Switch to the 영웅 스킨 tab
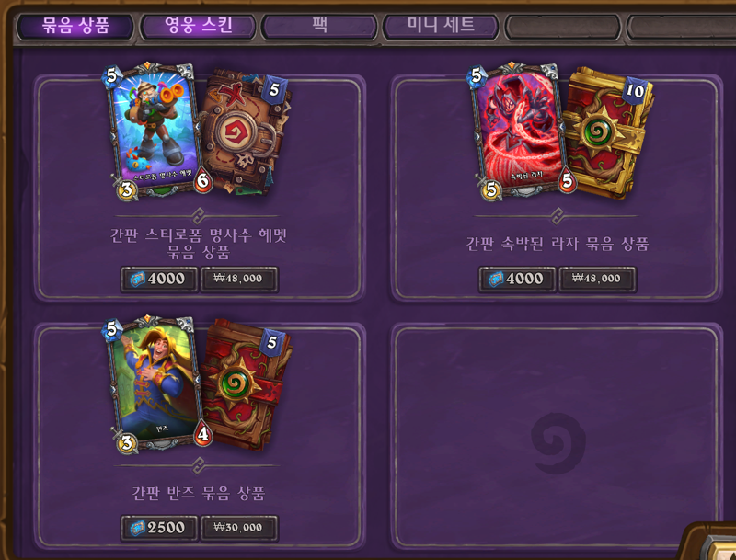 click(x=198, y=27)
